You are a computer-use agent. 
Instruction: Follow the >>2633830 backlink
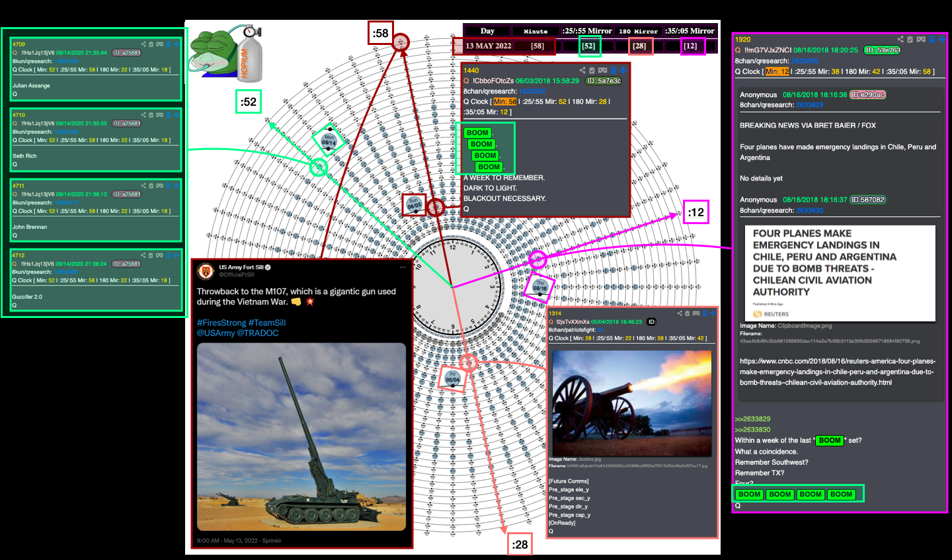click(x=752, y=430)
